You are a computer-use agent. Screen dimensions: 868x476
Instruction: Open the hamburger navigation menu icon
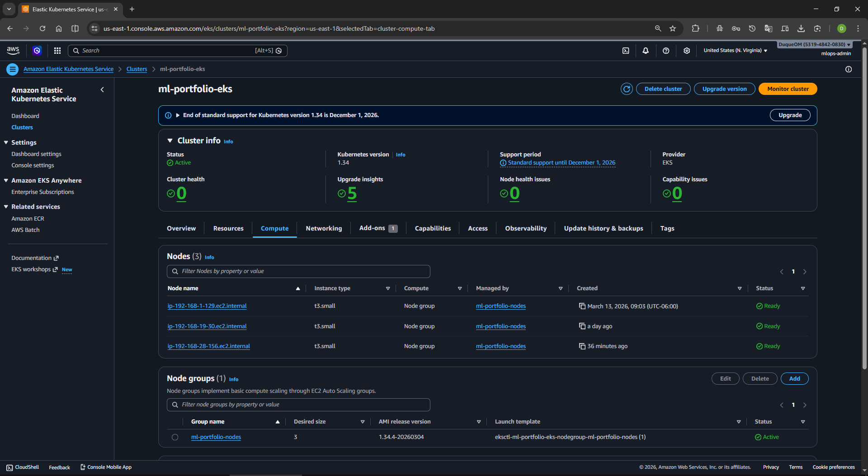[x=13, y=69]
